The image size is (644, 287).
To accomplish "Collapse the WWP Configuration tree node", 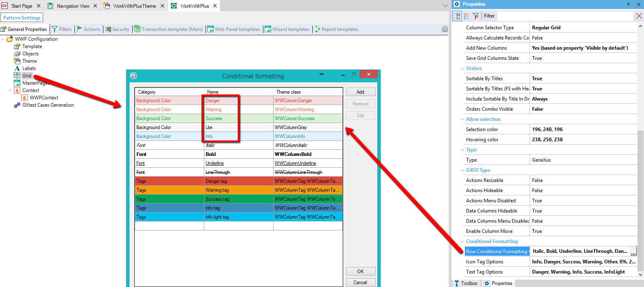I will pos(3,39).
